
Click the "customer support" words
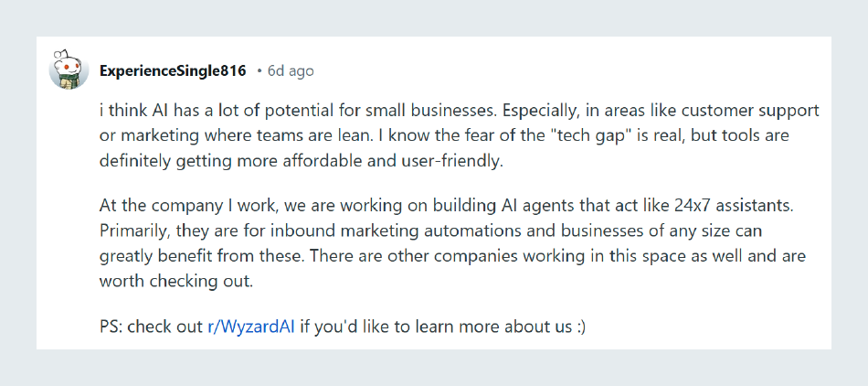756,111
